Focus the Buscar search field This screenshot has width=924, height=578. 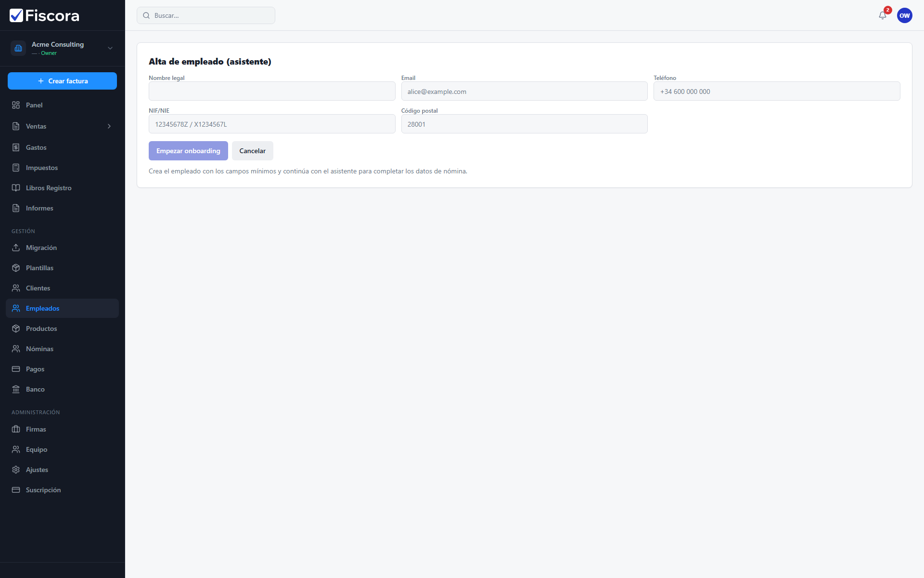point(206,15)
